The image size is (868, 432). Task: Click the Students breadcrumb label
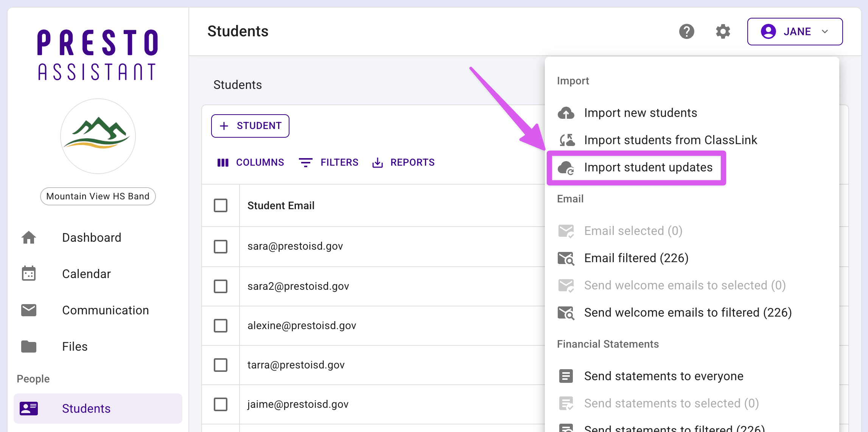point(238,85)
